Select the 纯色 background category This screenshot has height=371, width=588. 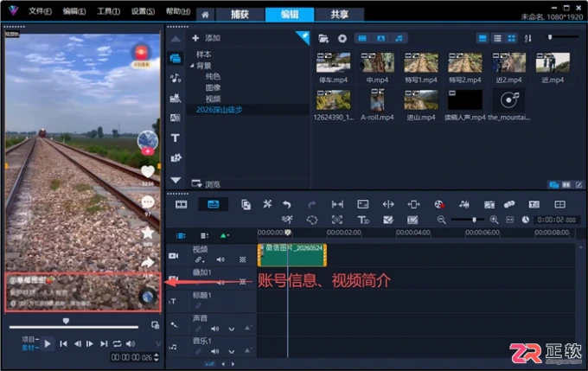(x=213, y=76)
